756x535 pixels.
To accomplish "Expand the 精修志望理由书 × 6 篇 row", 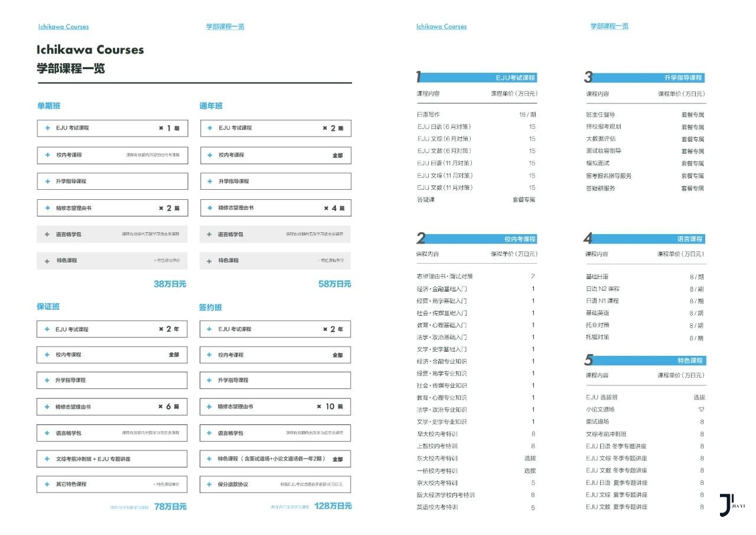I will 112,407.
